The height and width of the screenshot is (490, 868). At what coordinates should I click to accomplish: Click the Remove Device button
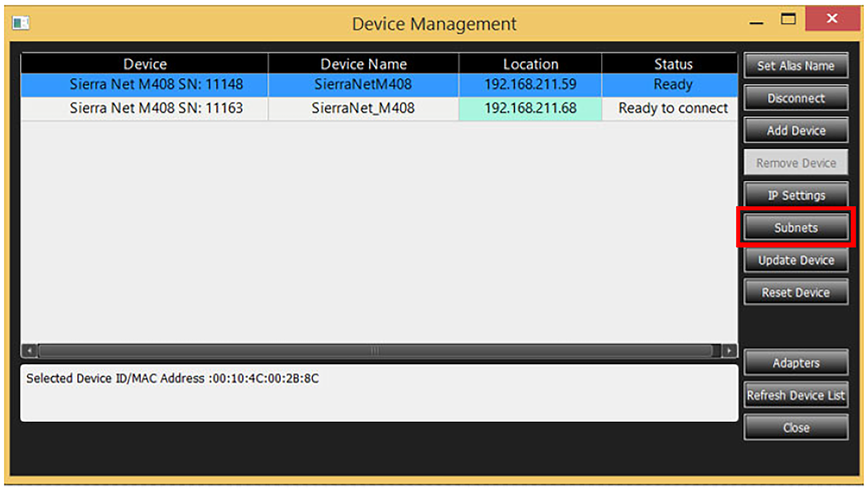[796, 163]
